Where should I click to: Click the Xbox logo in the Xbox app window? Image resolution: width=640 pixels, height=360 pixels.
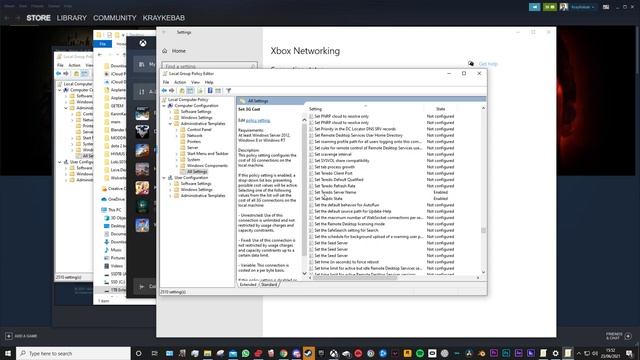click(x=143, y=43)
